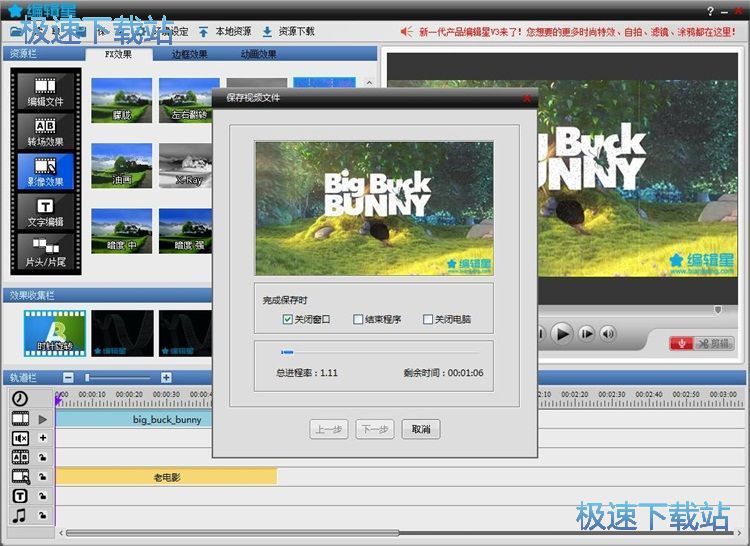Click the timeline horizontal scrollbar thumb
Viewport: 750px width, 546px height.
coord(232,533)
